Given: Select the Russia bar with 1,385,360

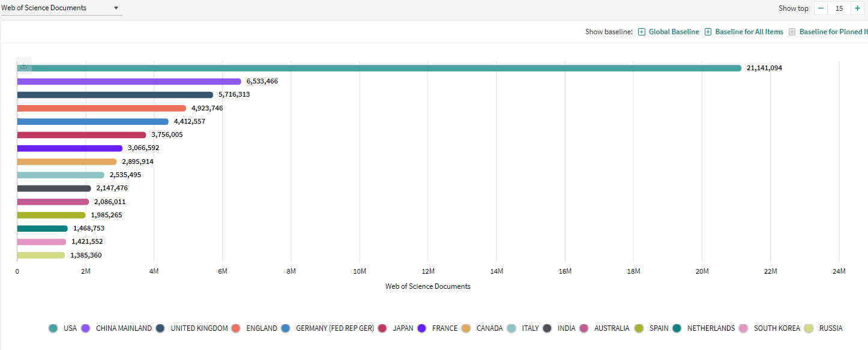Looking at the screenshot, I should (x=41, y=255).
